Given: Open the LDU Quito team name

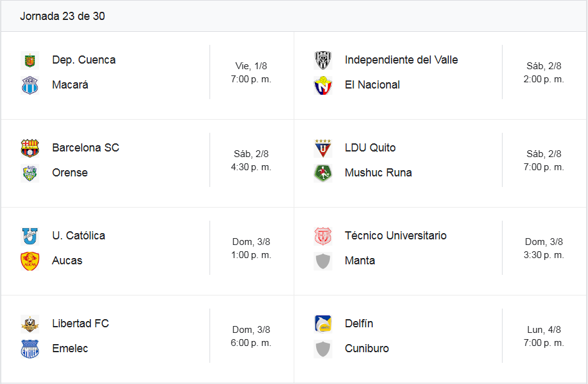Looking at the screenshot, I should pos(370,148).
